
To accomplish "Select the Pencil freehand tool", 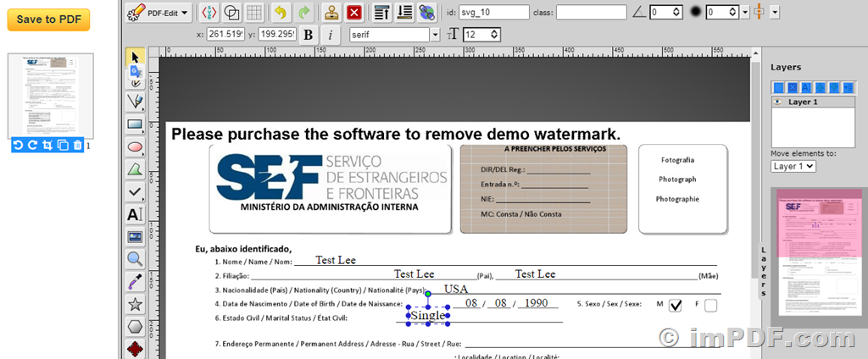I will tap(136, 80).
